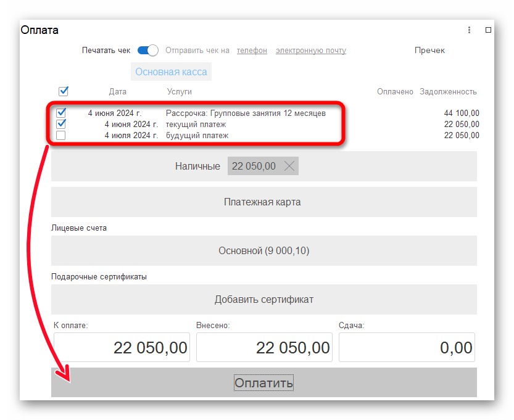Click the Оплачено column header
This screenshot has width=514, height=420.
(x=395, y=92)
